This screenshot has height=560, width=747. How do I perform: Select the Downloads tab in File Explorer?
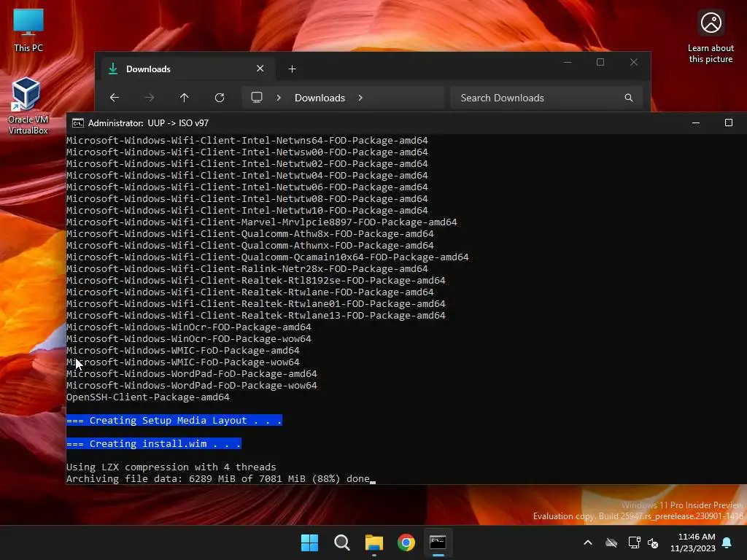point(187,69)
